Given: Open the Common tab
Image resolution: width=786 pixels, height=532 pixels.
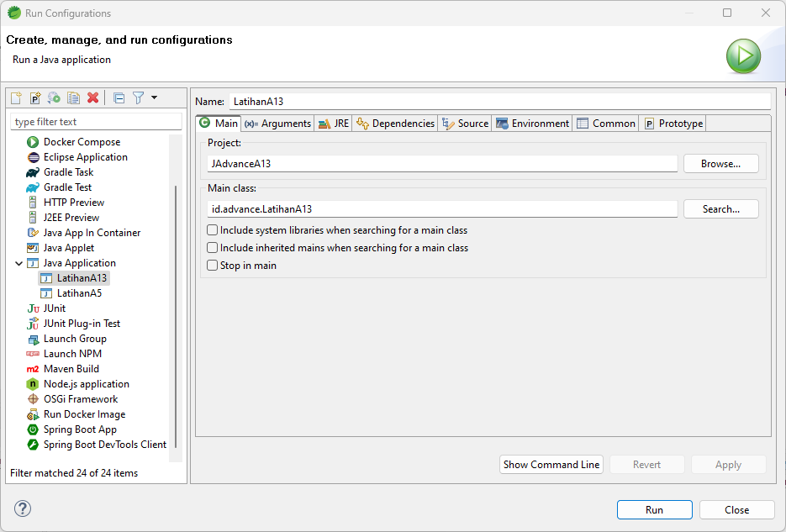Looking at the screenshot, I should (x=606, y=124).
